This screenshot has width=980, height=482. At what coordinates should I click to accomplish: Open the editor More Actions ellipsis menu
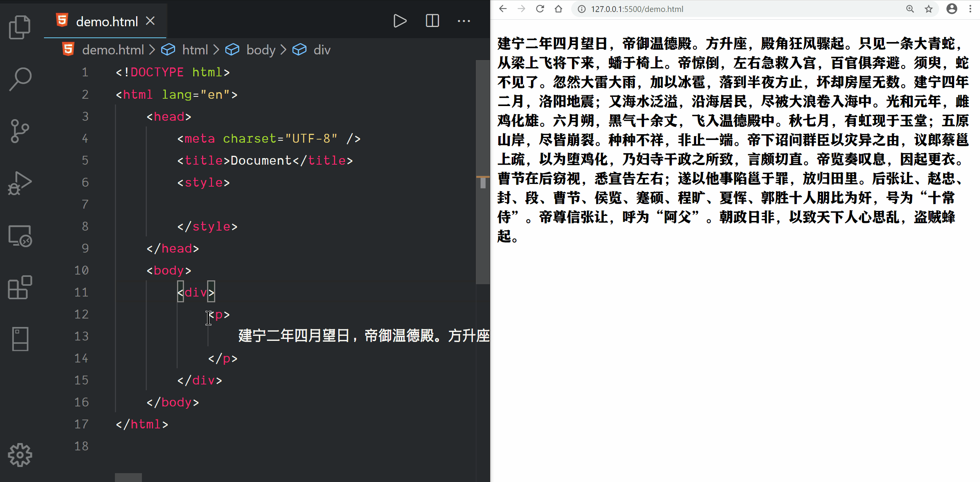pyautogui.click(x=464, y=21)
